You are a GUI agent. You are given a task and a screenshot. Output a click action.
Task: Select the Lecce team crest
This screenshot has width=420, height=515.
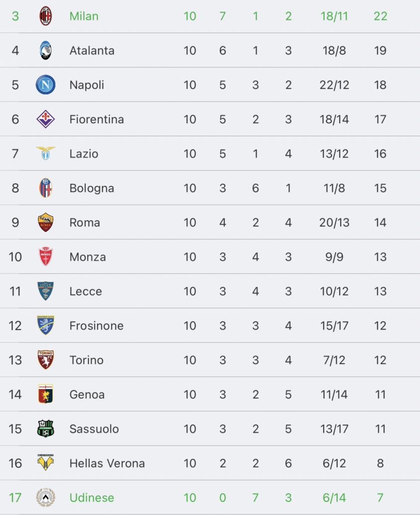pos(46,291)
